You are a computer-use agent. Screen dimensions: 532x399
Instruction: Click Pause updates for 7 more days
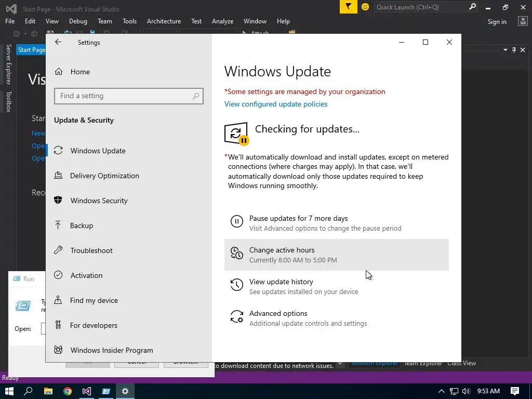336,223
